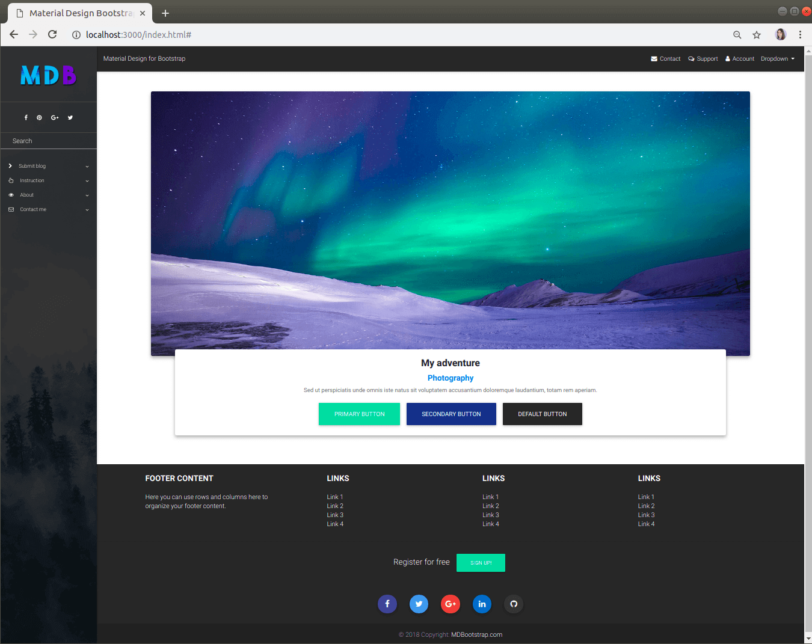Click the Google Plus sidebar icon
This screenshot has height=644, width=812.
[55, 118]
